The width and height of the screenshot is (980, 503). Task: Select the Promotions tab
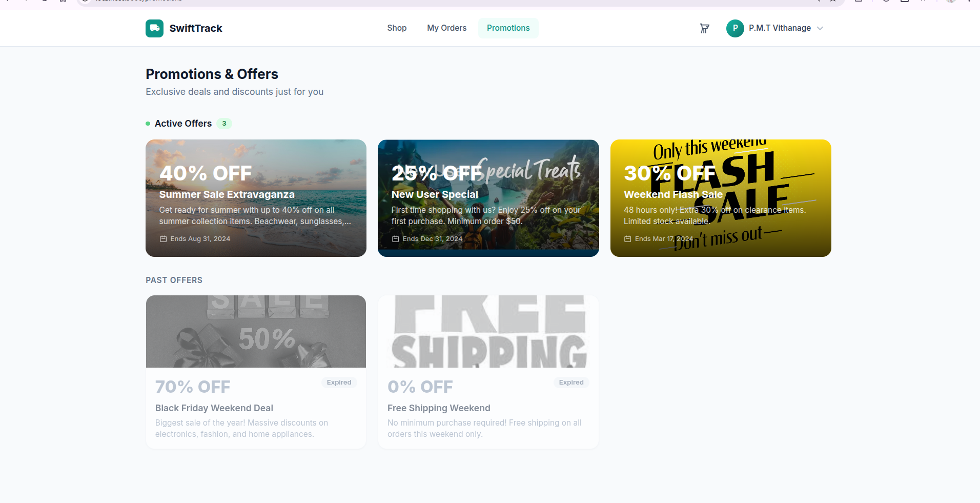point(508,28)
